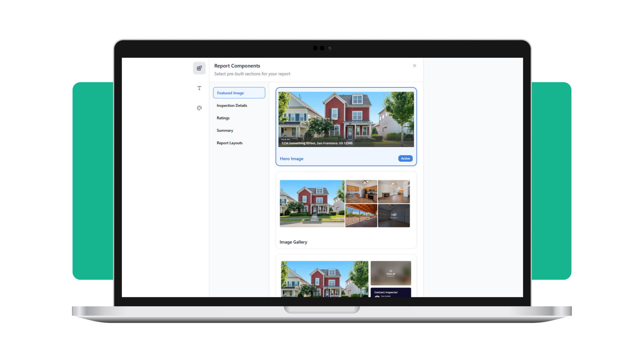The width and height of the screenshot is (644, 362).
Task: Switch to Inspection Details category
Action: click(x=232, y=105)
